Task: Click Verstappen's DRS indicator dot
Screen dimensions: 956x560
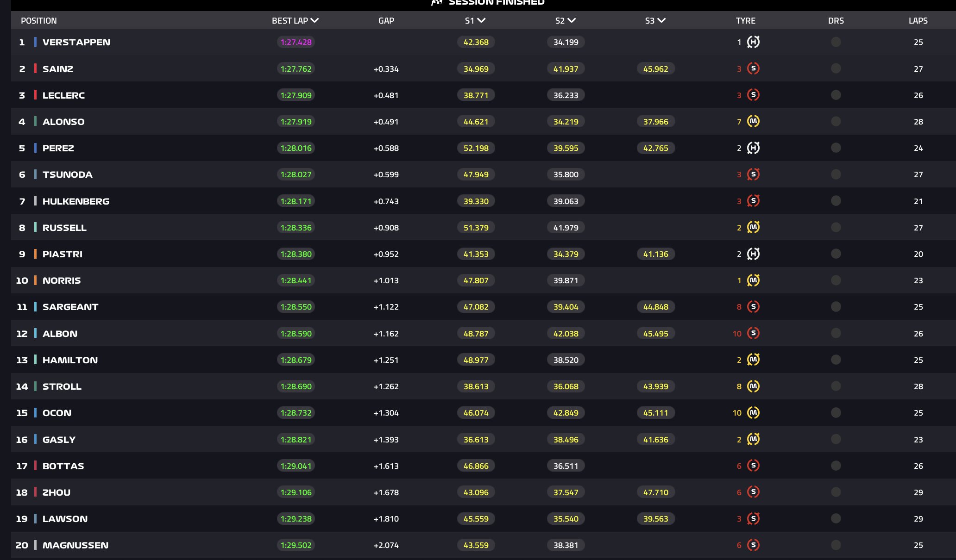Action: coord(836,42)
